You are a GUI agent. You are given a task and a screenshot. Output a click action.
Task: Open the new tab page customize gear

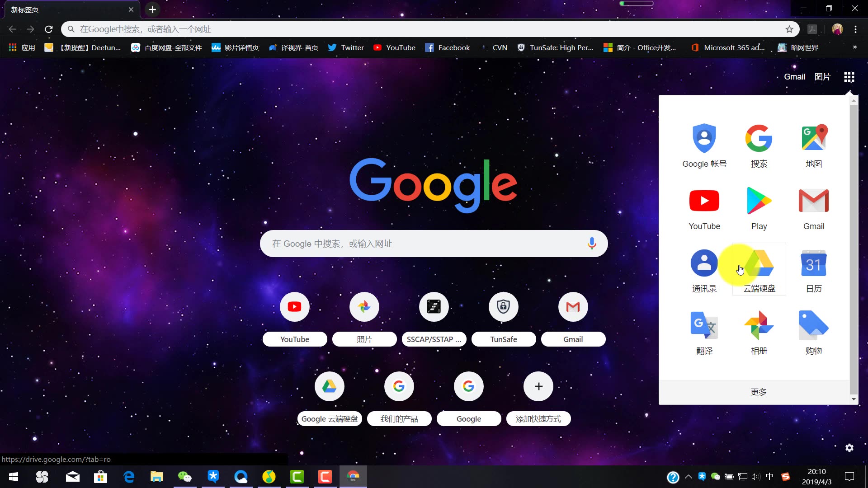pos(849,448)
